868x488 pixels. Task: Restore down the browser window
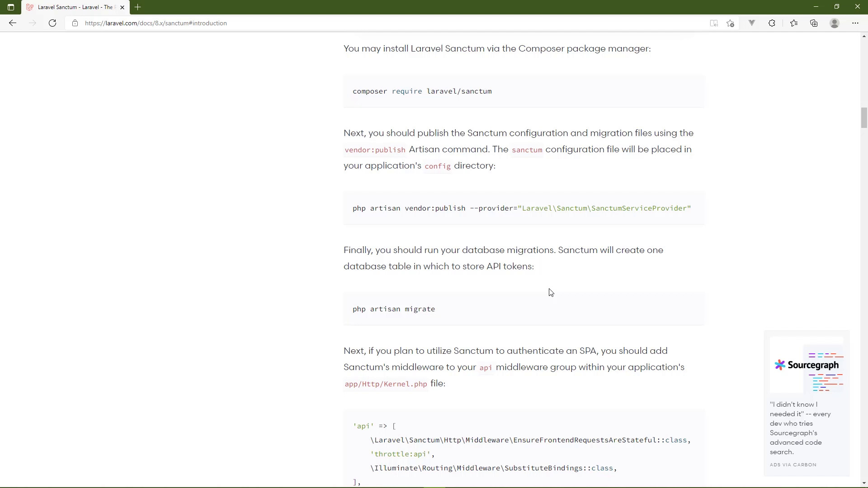pyautogui.click(x=837, y=7)
